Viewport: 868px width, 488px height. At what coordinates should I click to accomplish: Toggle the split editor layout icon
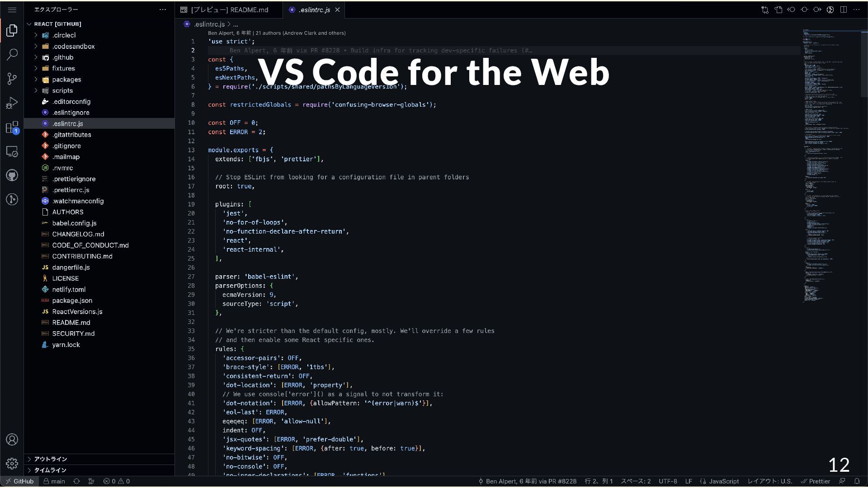843,9
